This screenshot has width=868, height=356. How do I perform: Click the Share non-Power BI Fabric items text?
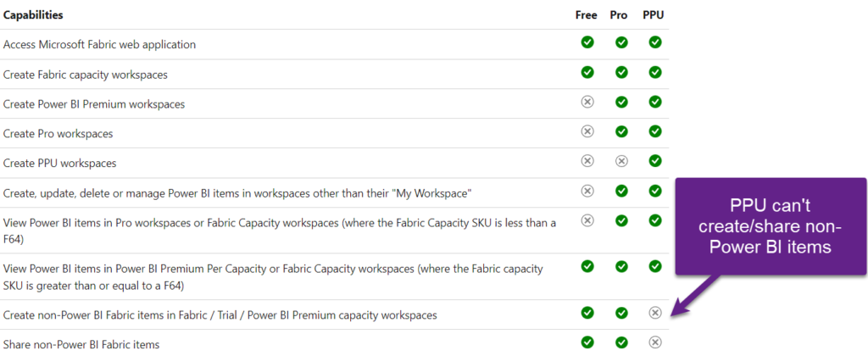(x=81, y=344)
